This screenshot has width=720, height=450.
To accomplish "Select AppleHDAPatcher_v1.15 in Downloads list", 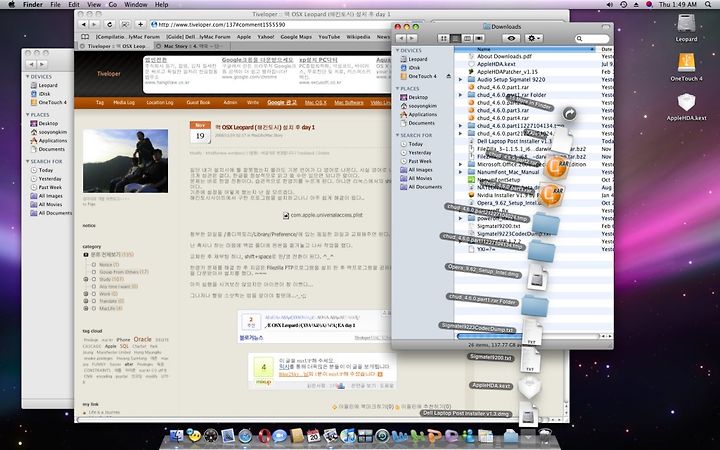I will click(x=507, y=72).
